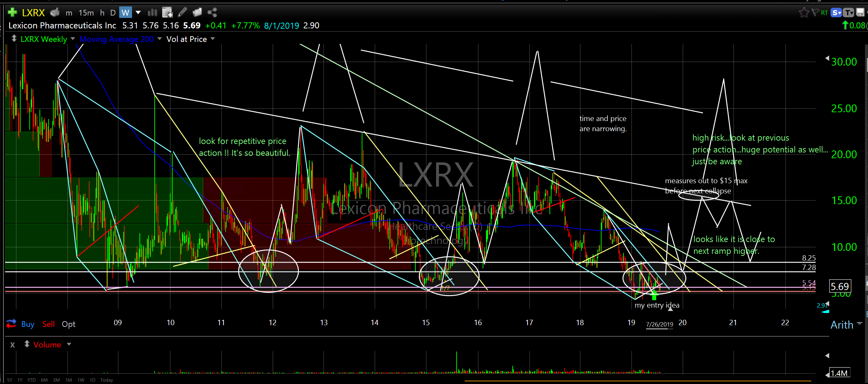The height and width of the screenshot is (384, 868).
Task: Click the floppy disk save icon
Action: pos(860,13)
